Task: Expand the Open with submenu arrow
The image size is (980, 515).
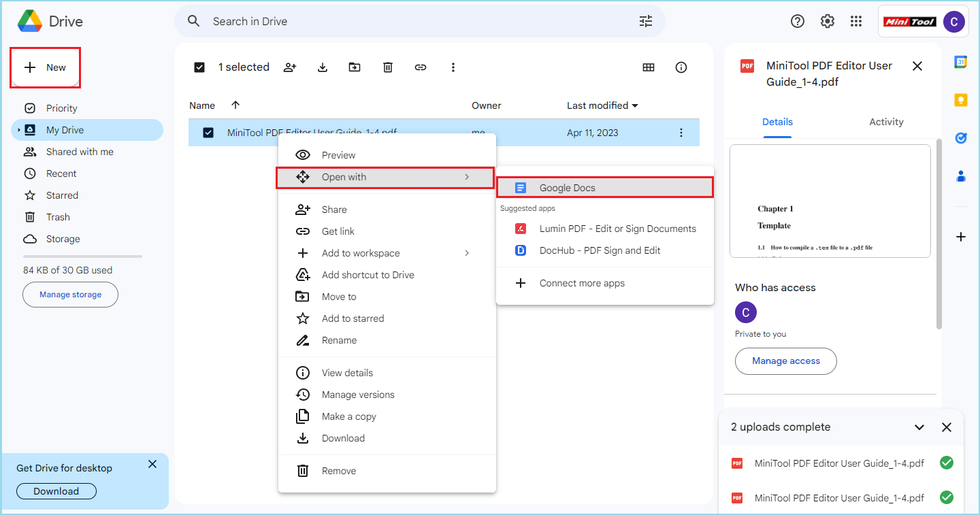Action: 467,177
